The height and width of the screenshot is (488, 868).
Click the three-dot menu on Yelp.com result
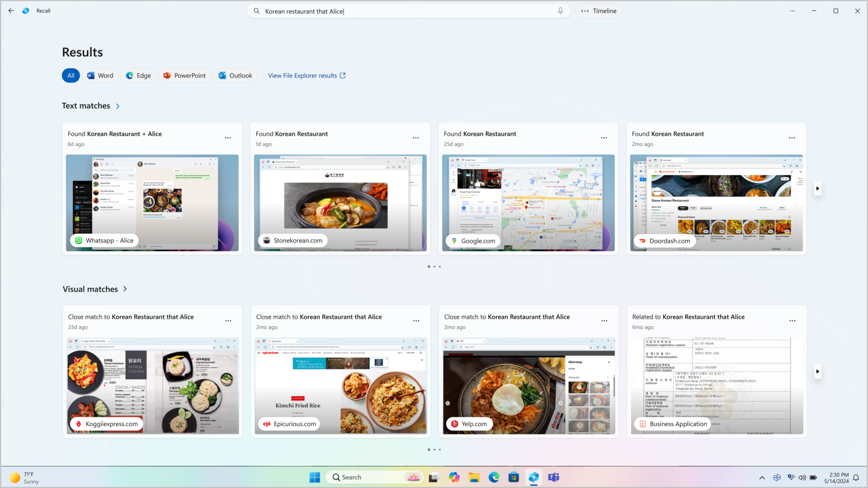tap(604, 320)
